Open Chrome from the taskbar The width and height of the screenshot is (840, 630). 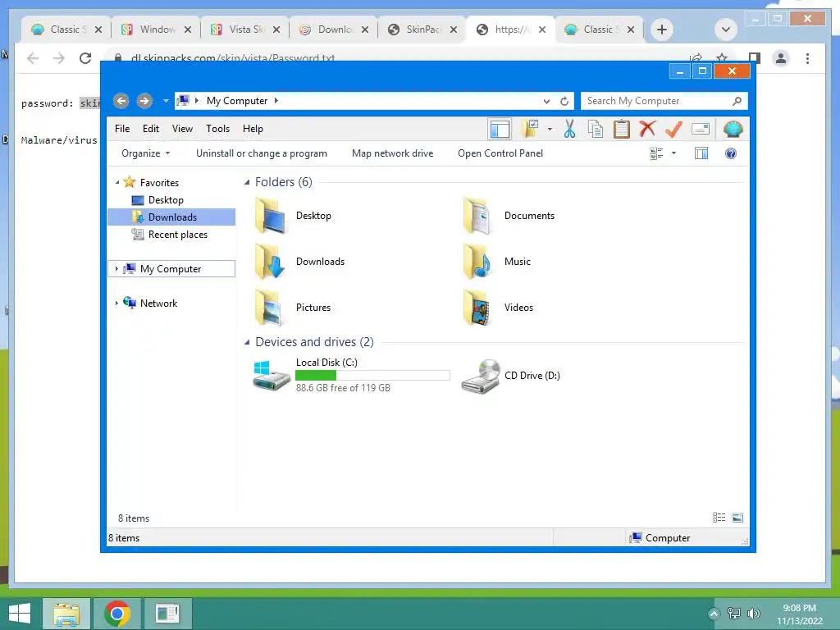click(x=117, y=614)
